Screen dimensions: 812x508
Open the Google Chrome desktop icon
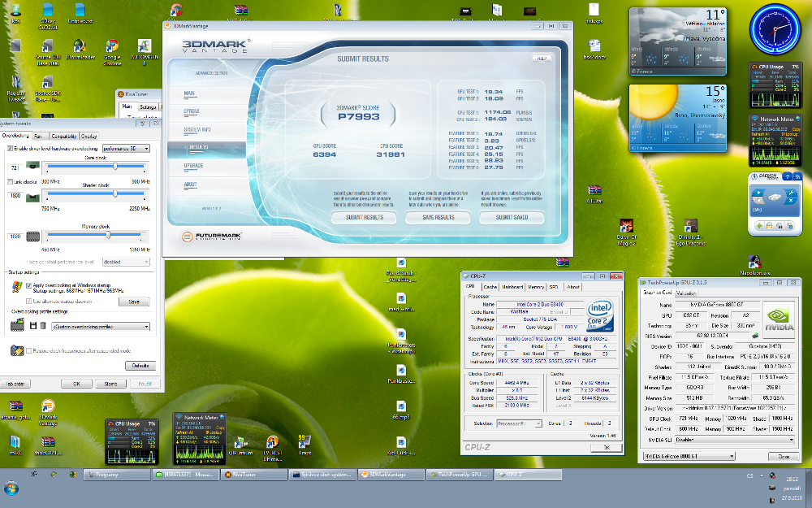coord(112,46)
